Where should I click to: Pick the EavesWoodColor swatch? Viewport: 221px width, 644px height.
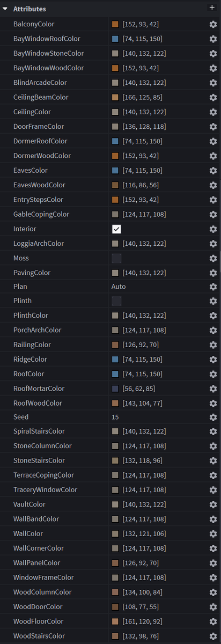pos(115,185)
